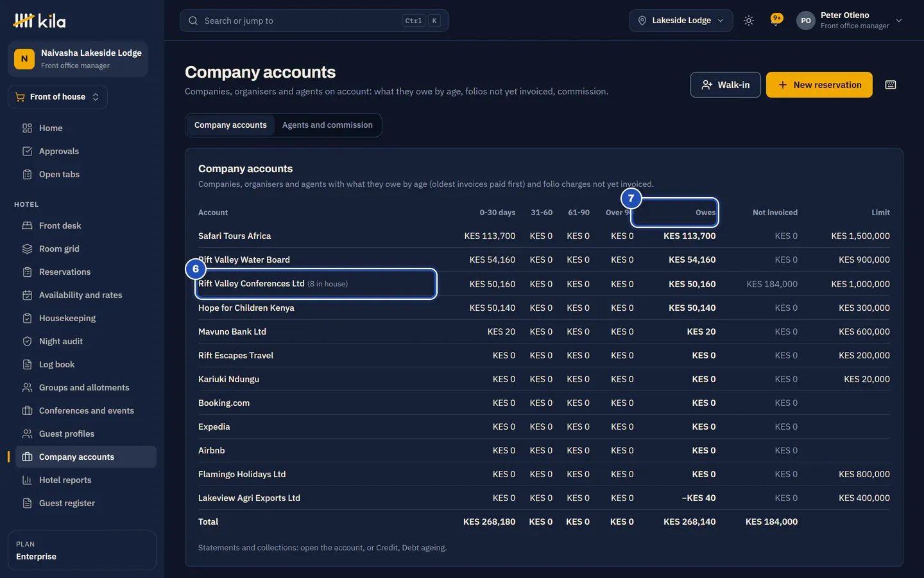Click the Limit column header

pyautogui.click(x=880, y=213)
